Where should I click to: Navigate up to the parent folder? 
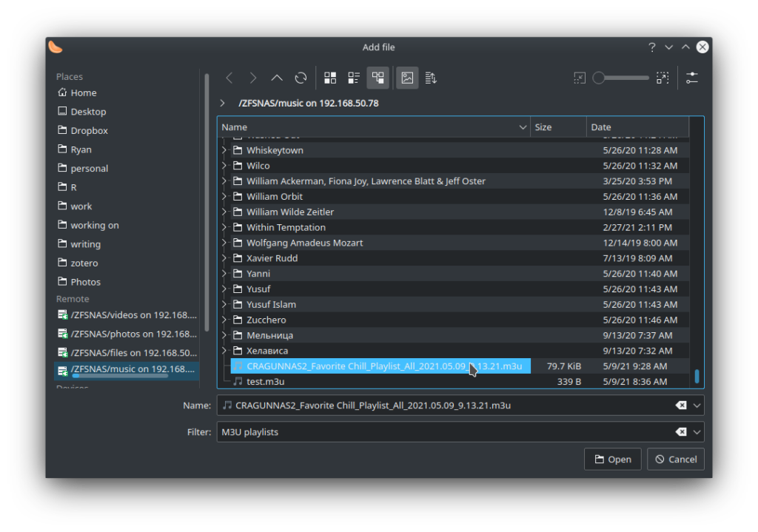click(277, 78)
